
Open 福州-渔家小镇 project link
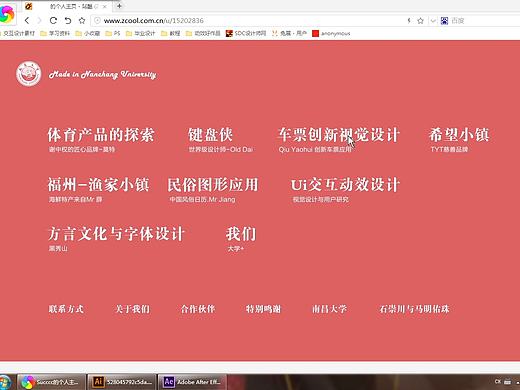[x=98, y=184]
